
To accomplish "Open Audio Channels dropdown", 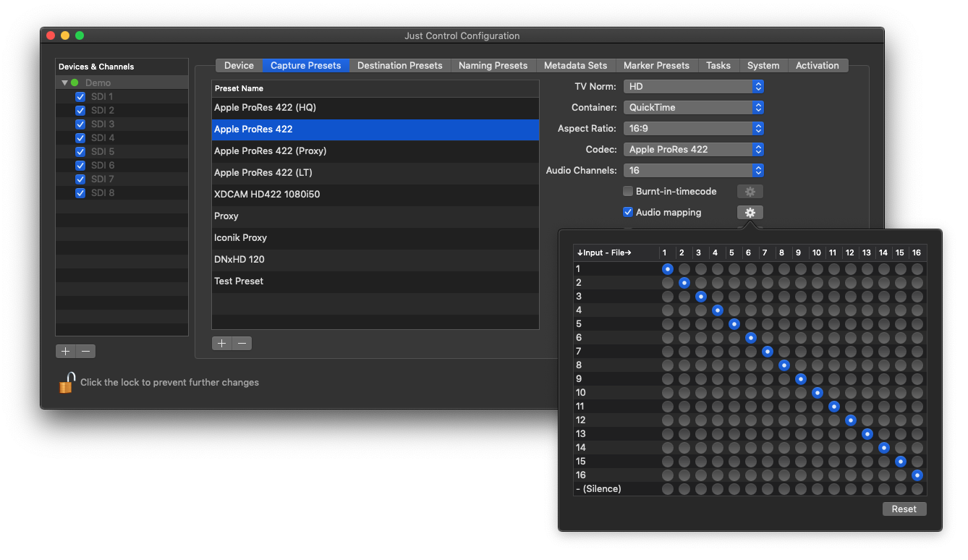I will 694,171.
